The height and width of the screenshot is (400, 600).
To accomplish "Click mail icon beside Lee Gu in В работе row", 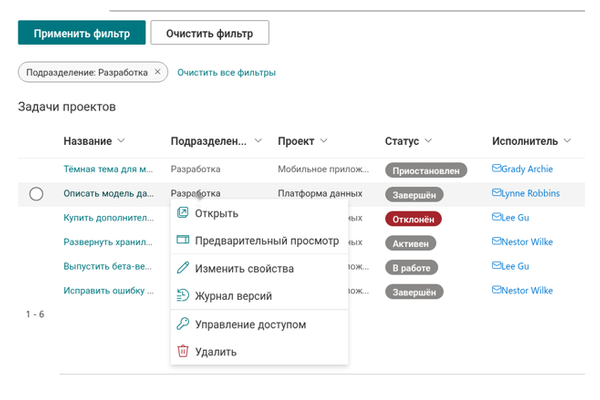I will [x=496, y=266].
